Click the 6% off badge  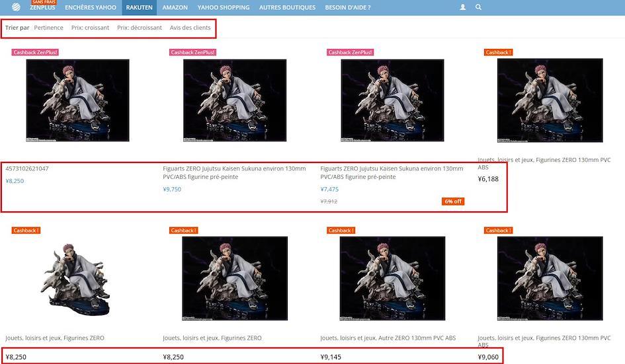click(x=453, y=201)
